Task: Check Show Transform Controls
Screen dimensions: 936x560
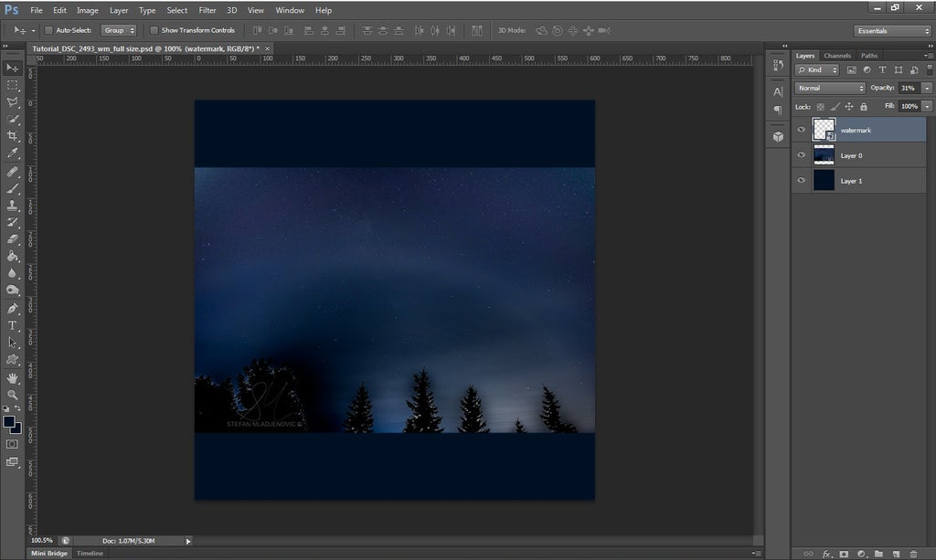Action: pos(154,30)
